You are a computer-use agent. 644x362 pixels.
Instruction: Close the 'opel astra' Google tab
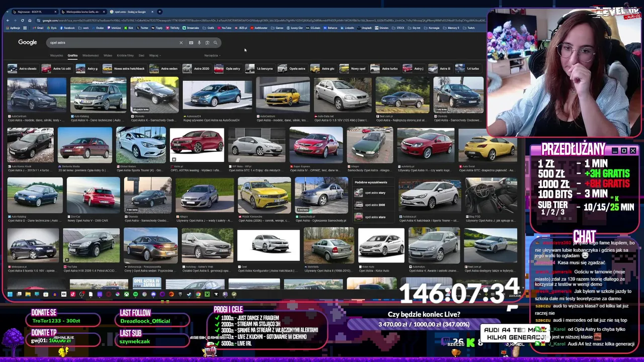coord(152,12)
